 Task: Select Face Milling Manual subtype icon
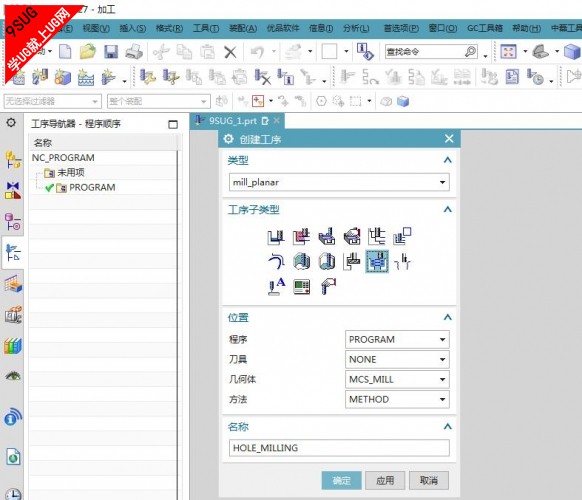coord(352,236)
